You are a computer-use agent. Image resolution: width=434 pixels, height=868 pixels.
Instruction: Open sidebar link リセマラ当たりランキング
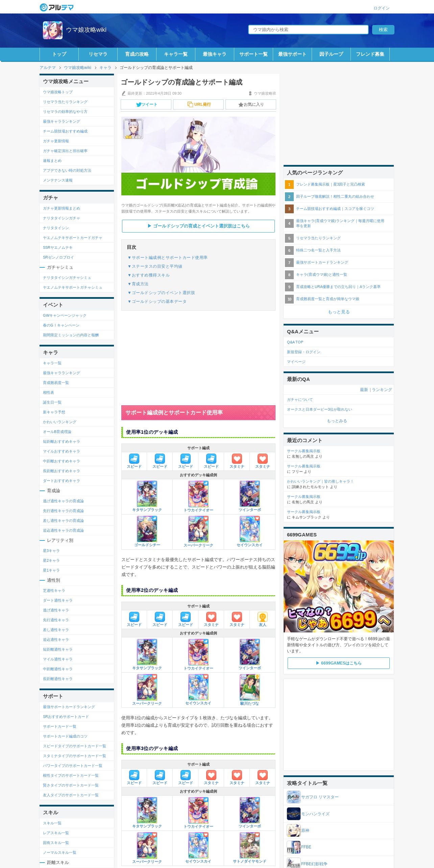65,102
